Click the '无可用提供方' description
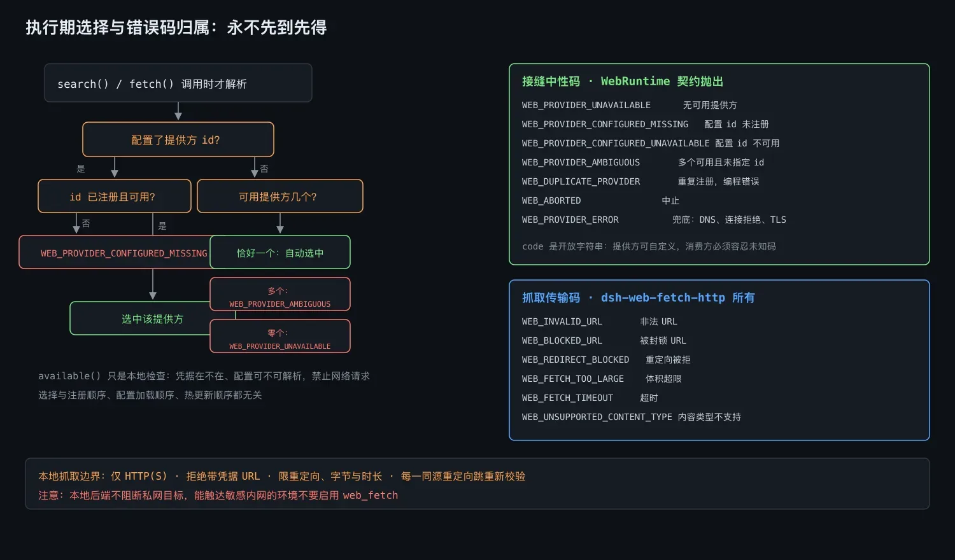The width and height of the screenshot is (955, 560). (710, 105)
